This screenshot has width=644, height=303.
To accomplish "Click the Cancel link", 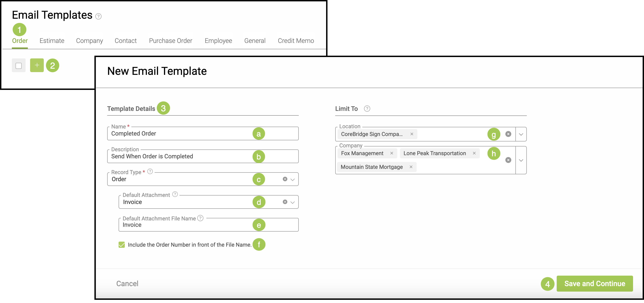I will [127, 283].
